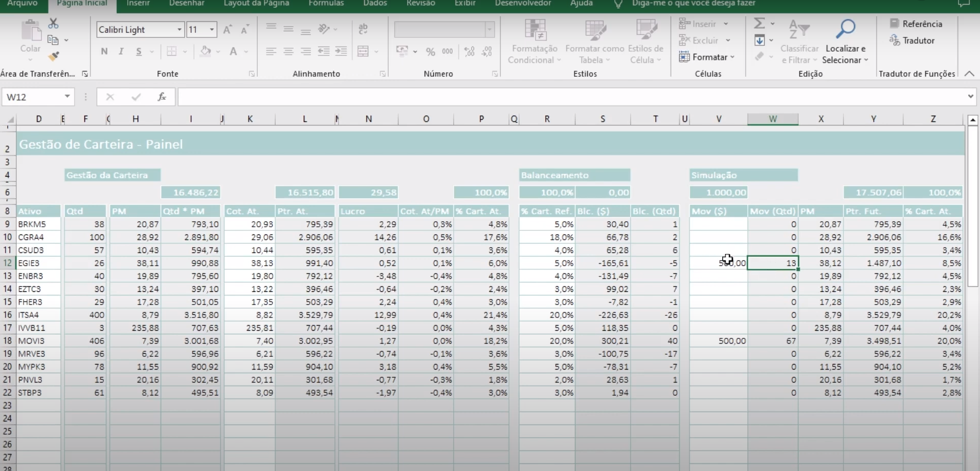Click the Tradutor button
980x471 pixels.
(912, 40)
